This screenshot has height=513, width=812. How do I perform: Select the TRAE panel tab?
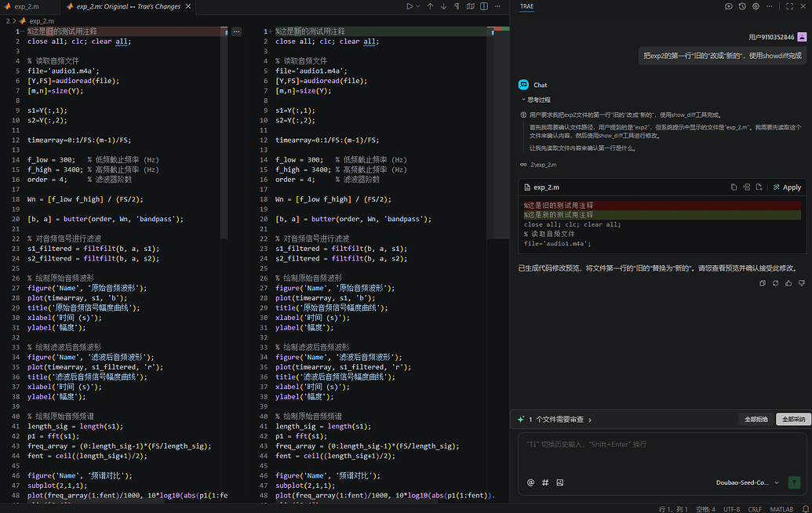coord(526,6)
